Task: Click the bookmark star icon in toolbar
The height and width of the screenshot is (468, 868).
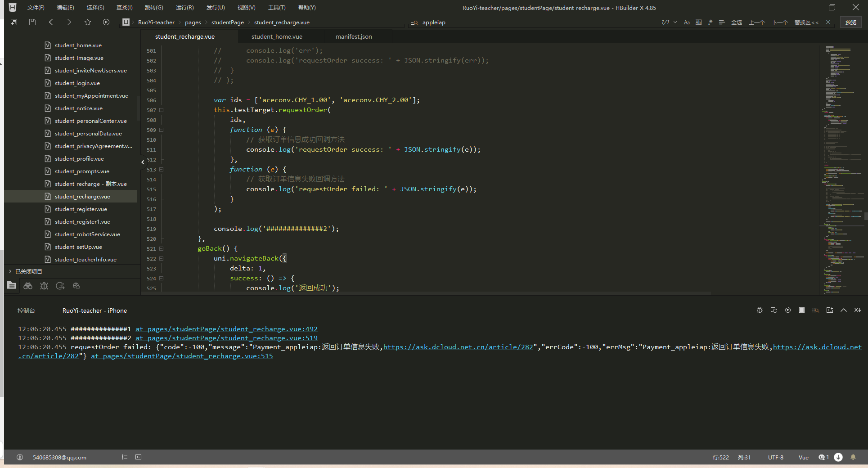Action: pyautogui.click(x=88, y=22)
